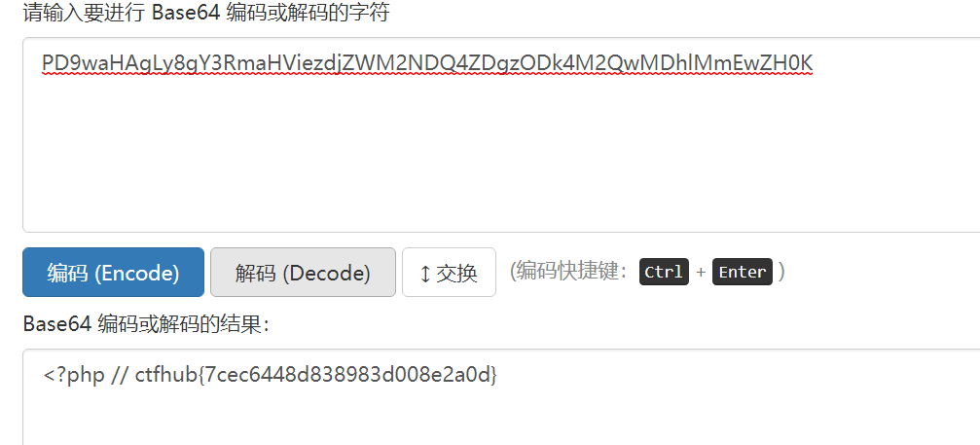Focus the Base64 input text area
This screenshot has height=445, width=980.
[x=501, y=135]
